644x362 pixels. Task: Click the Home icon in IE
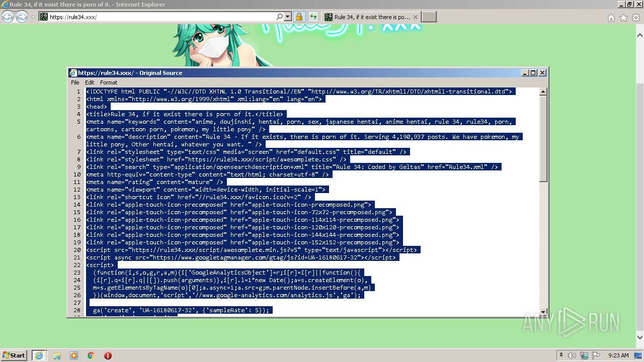click(611, 18)
